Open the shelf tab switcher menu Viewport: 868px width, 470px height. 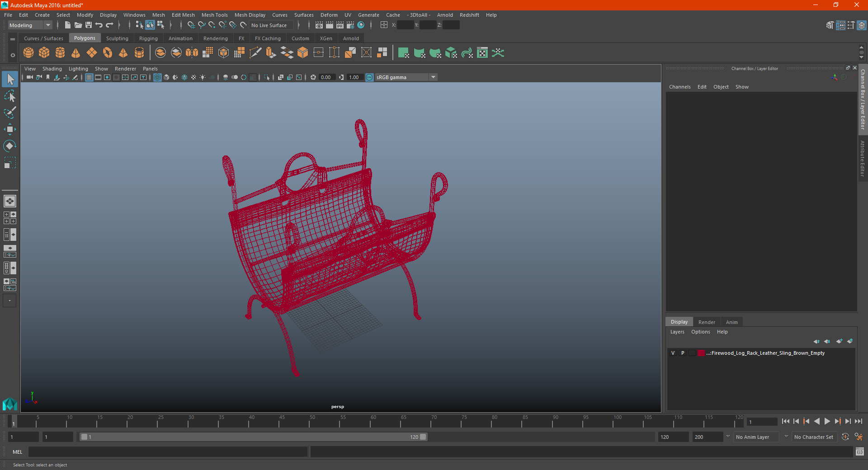pos(13,39)
